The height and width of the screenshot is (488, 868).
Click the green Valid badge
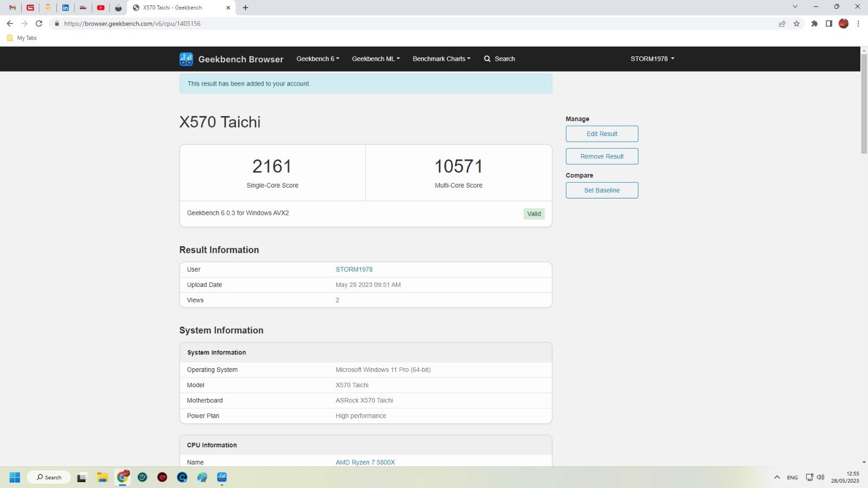click(534, 214)
